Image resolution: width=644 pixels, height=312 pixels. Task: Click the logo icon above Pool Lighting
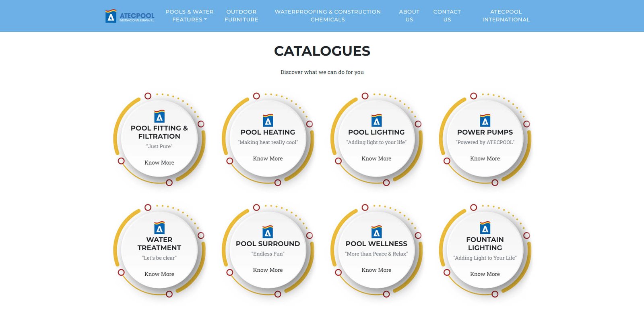(x=376, y=120)
